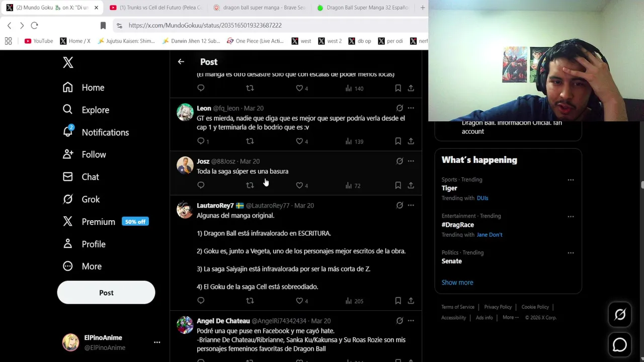Open Josz's profile avatar

185,165
